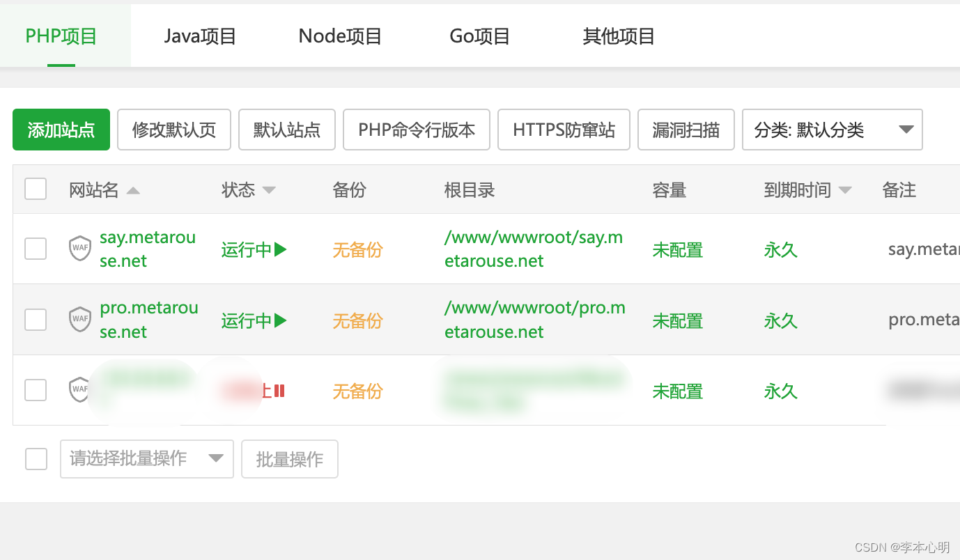Viewport: 960px width, 560px height.
Task: Click the 根目录 column header
Action: 470,189
